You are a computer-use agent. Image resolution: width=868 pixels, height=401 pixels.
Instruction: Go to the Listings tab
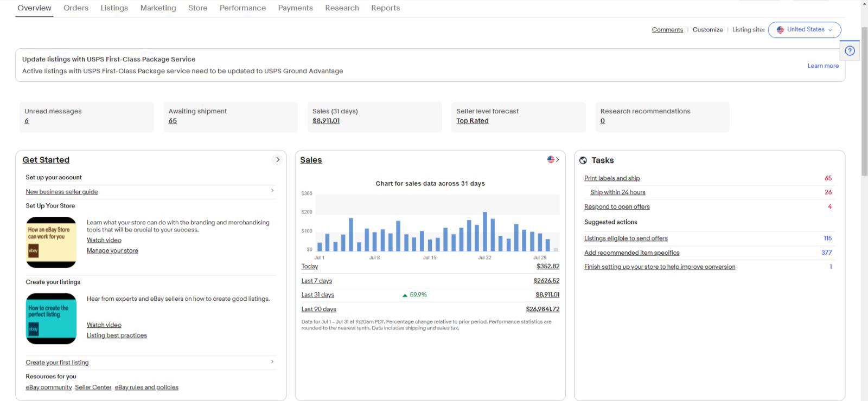pos(114,8)
